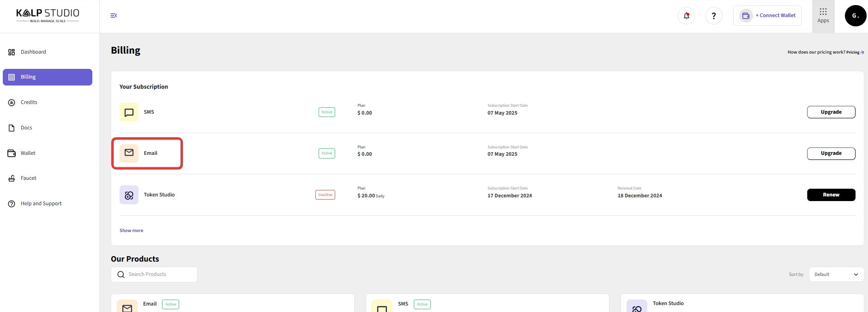Open Credits from the sidebar
The image size is (868, 312).
coord(29,103)
